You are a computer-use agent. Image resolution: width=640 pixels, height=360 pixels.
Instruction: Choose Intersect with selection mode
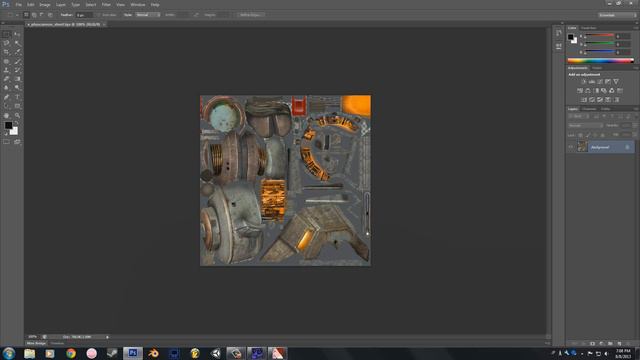(50, 15)
